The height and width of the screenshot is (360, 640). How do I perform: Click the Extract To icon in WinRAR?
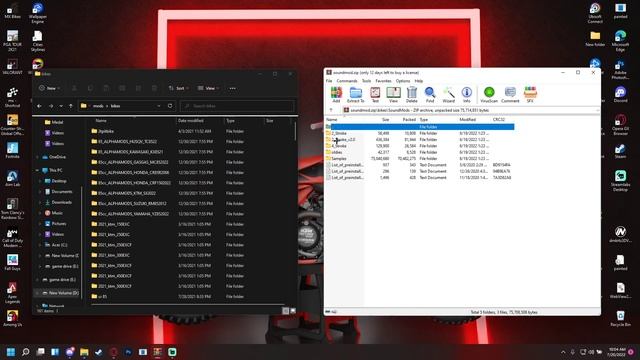pyautogui.click(x=356, y=94)
